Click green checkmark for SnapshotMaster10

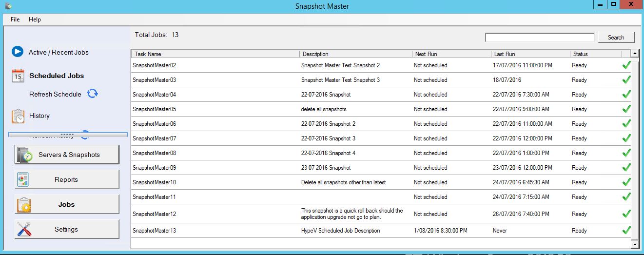tap(626, 182)
